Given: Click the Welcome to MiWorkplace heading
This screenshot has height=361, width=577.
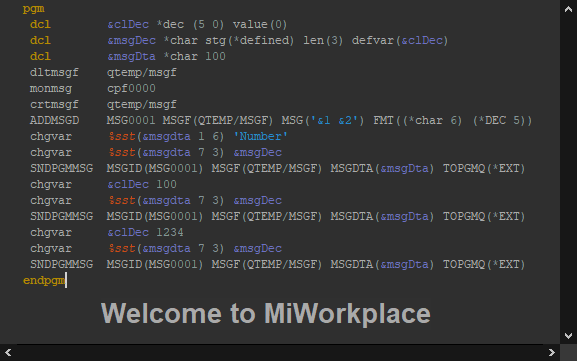Looking at the screenshot, I should [x=266, y=314].
